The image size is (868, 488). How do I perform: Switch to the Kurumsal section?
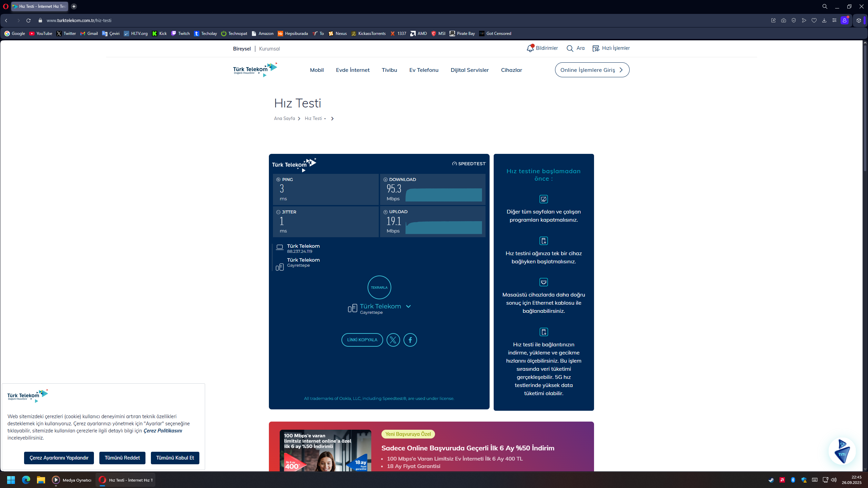pos(269,49)
